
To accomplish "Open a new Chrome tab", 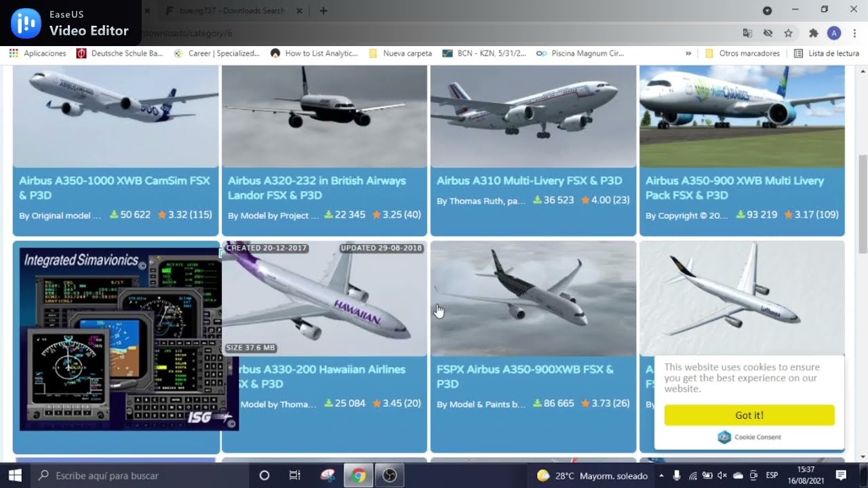I will pyautogui.click(x=323, y=11).
